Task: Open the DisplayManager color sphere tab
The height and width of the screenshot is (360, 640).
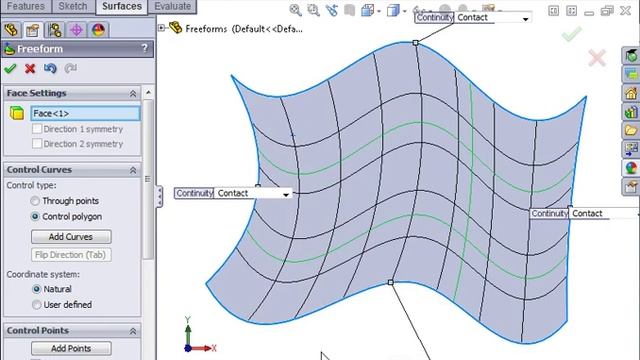Action: coord(98,30)
